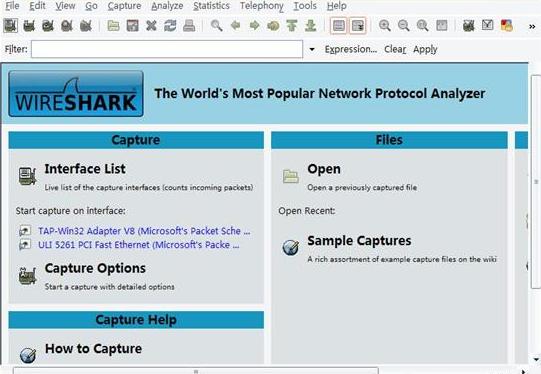The image size is (541, 374).
Task: Stop the running capture toolbar icon
Action: coord(67,26)
